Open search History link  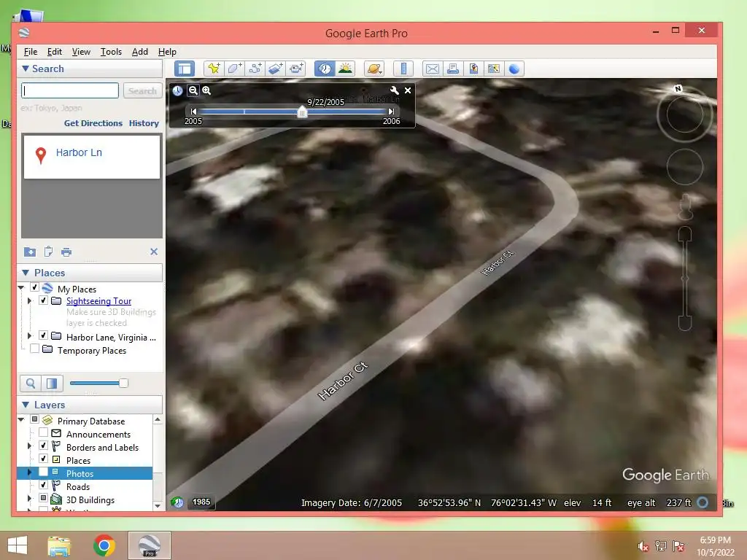pos(144,122)
